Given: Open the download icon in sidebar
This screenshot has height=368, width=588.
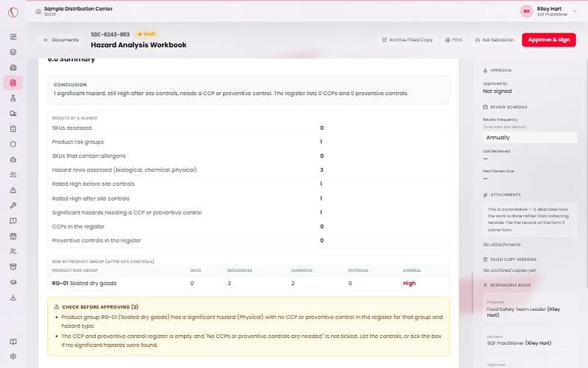Looking at the screenshot, I should (x=13, y=298).
